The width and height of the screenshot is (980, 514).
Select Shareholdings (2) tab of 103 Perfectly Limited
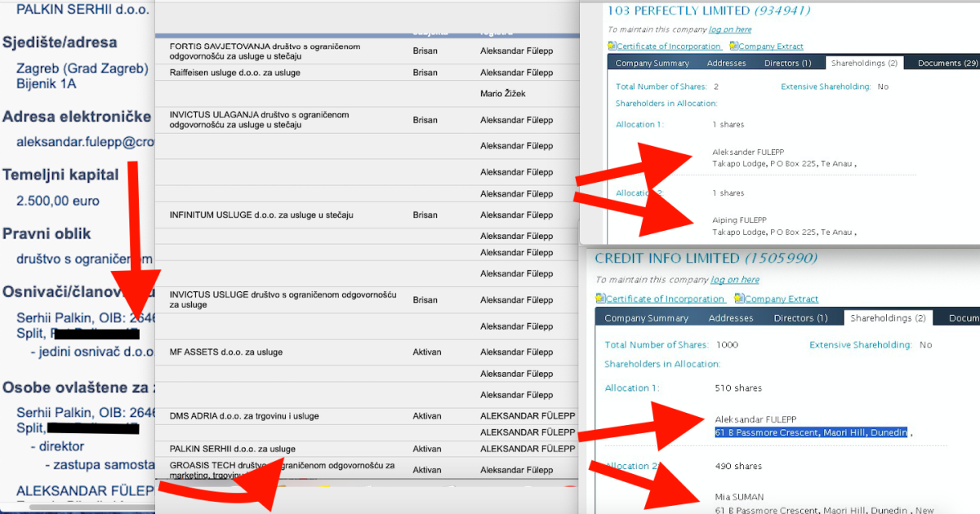pos(864,63)
